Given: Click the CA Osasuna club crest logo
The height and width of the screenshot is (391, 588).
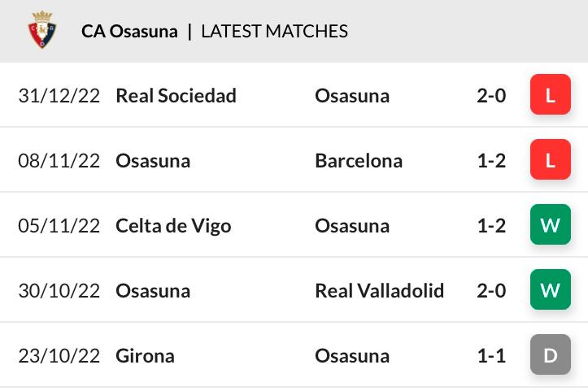Looking at the screenshot, I should [42, 29].
